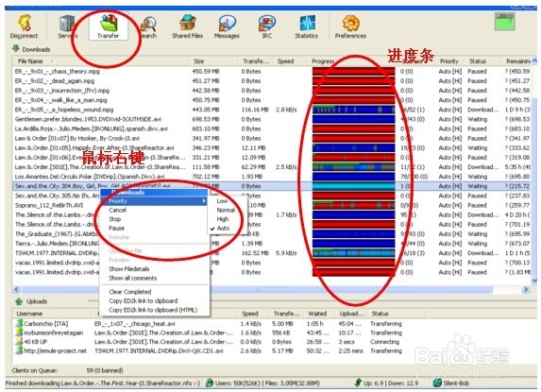Click up arrow of downloads vertical scrollbar
Viewport: 541px width, 392px height.
(534, 61)
